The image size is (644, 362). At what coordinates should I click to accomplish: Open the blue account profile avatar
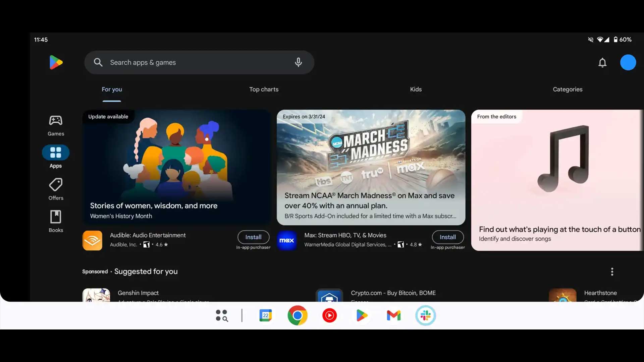628,63
